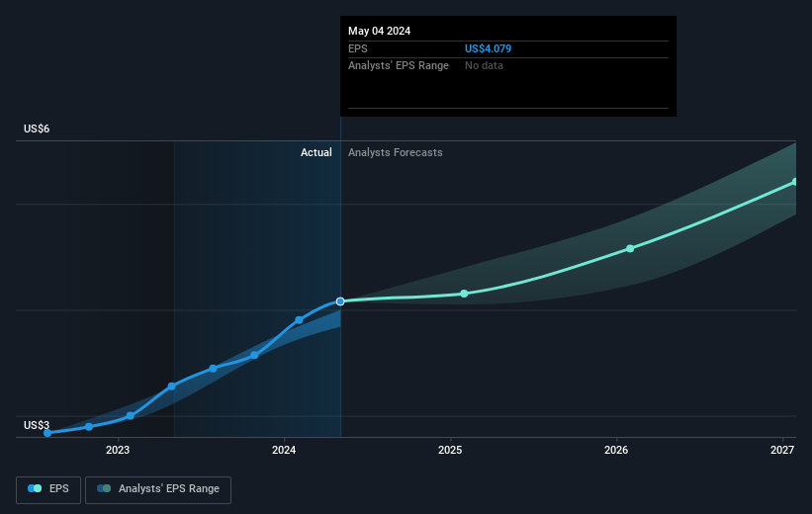
Task: Click the EPS row label in tooltip
Action: coord(357,48)
